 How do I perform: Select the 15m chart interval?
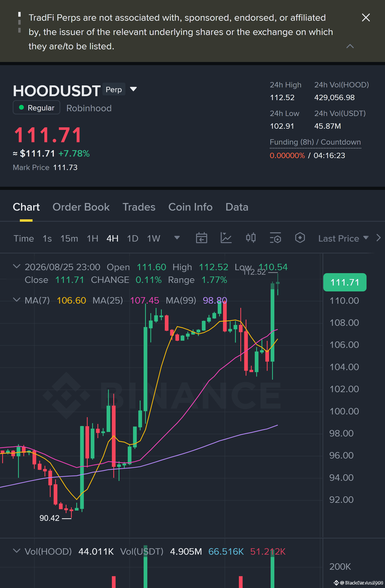(69, 238)
